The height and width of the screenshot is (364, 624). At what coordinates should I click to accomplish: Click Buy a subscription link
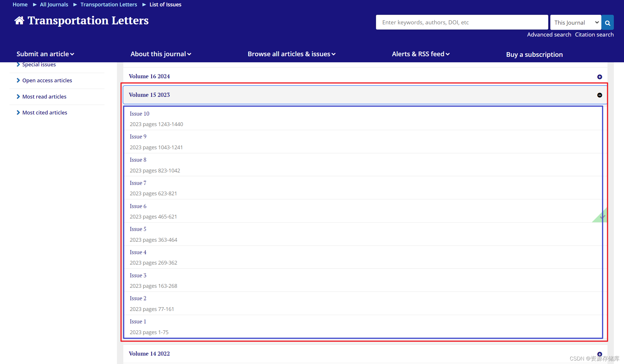[534, 54]
